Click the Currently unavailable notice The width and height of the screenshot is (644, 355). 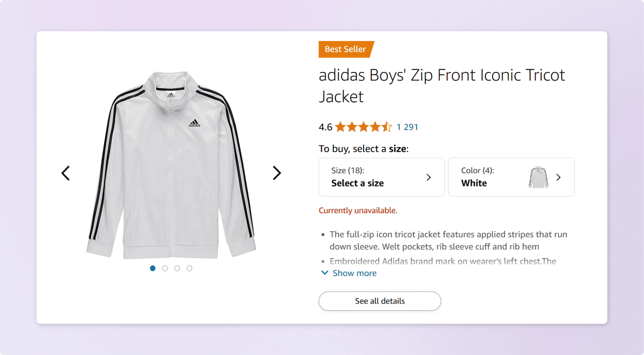358,210
